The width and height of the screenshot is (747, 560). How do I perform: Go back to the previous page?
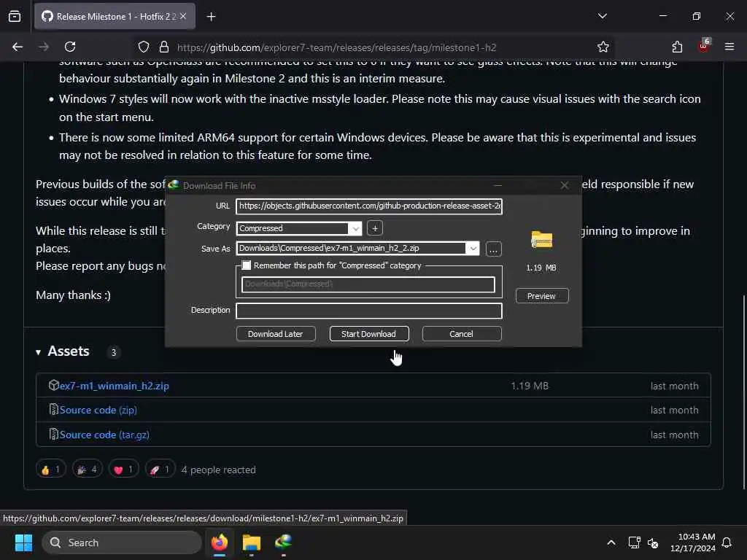pyautogui.click(x=18, y=47)
